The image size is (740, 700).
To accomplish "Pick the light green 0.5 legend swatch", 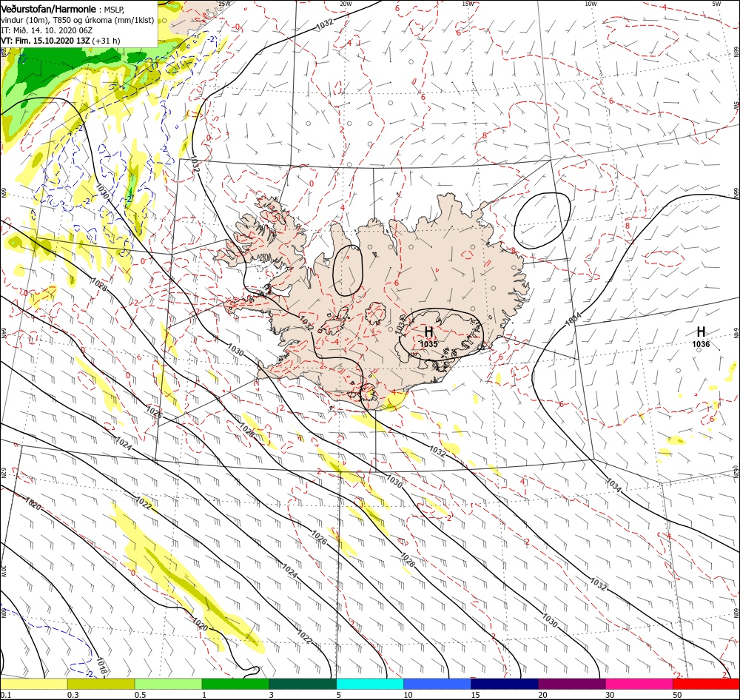I will [x=168, y=684].
